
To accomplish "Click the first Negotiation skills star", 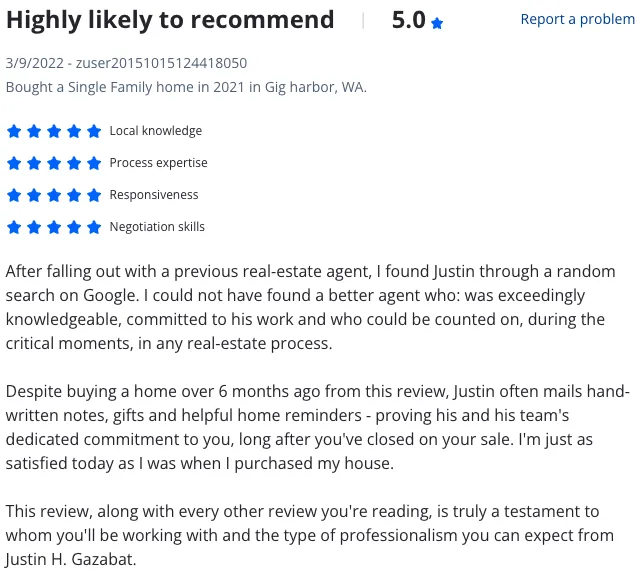I will (14, 227).
